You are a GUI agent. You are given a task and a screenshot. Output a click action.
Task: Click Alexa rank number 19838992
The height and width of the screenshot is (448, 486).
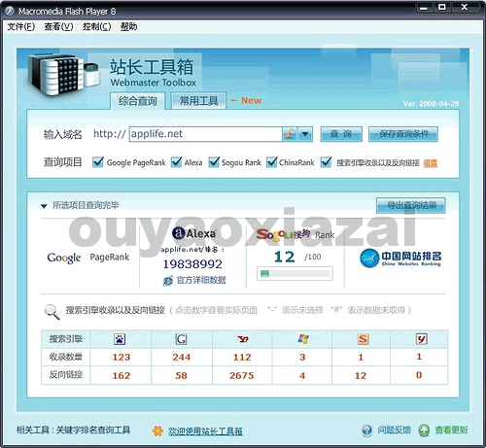coord(192,264)
